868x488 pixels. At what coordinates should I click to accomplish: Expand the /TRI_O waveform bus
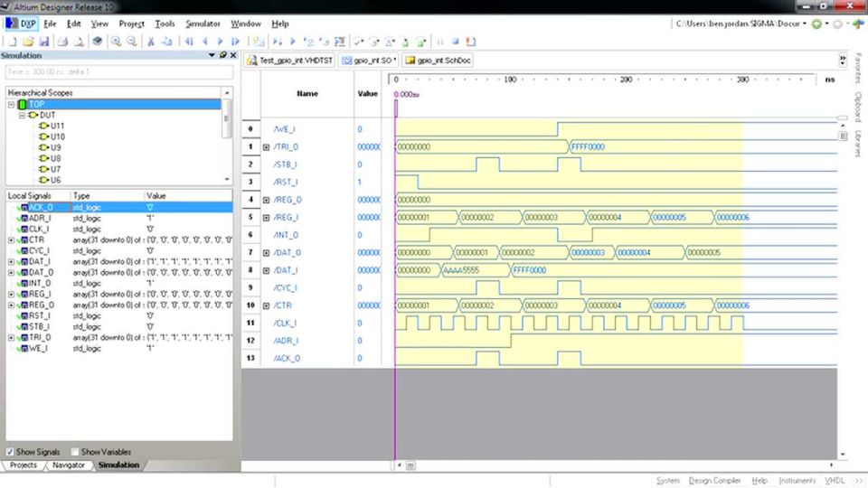click(266, 147)
